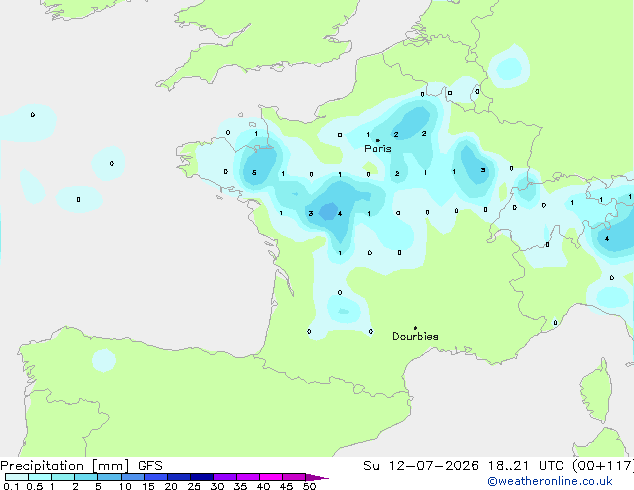
Task: Click the Dourbies location label
Action: (x=415, y=336)
